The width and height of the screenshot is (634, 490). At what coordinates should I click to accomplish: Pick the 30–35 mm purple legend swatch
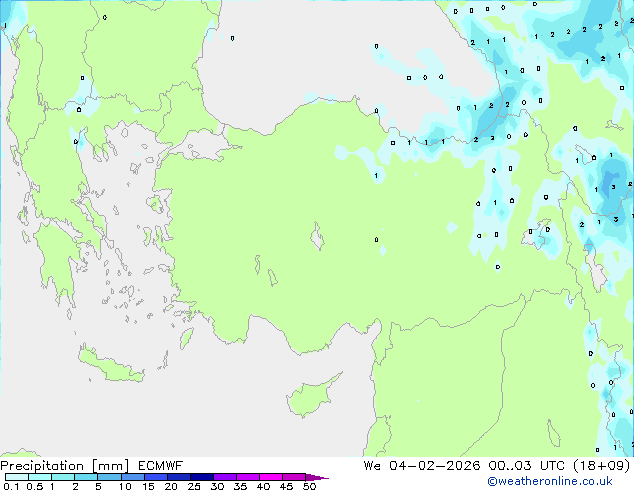pyautogui.click(x=225, y=477)
